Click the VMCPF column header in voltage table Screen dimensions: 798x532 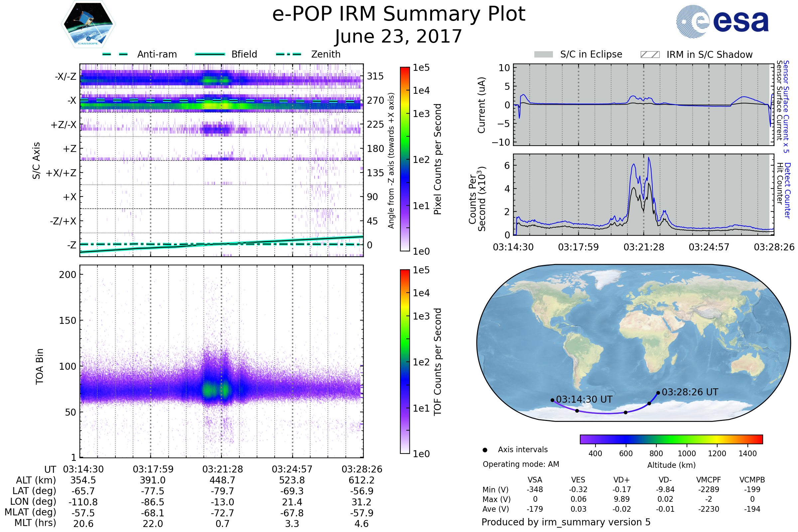709,480
